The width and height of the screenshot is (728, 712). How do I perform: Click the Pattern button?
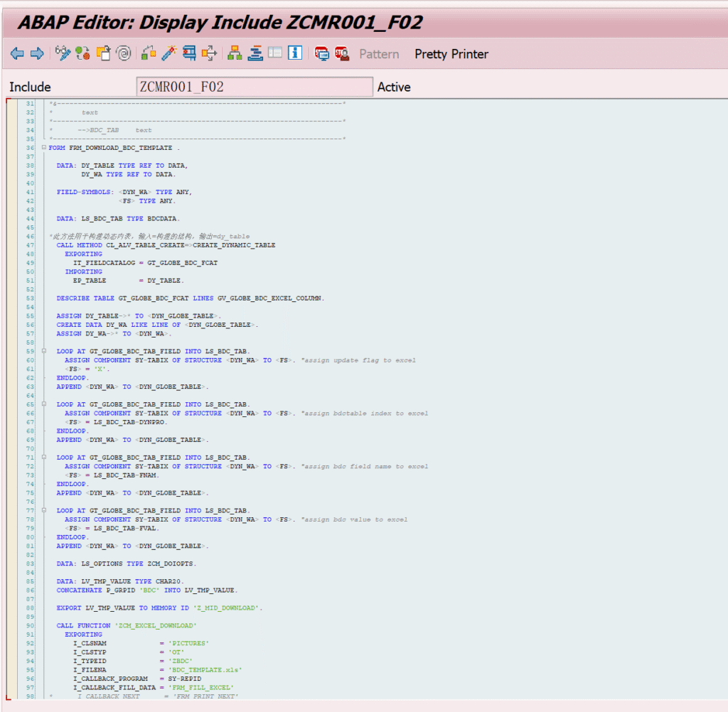pyautogui.click(x=379, y=54)
